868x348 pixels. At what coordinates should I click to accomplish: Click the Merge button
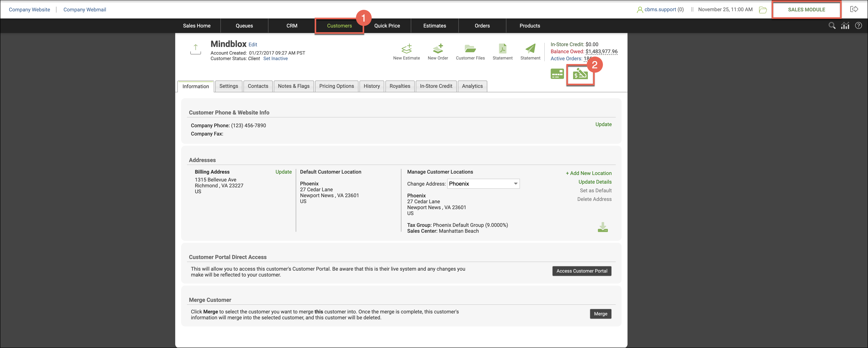(600, 314)
